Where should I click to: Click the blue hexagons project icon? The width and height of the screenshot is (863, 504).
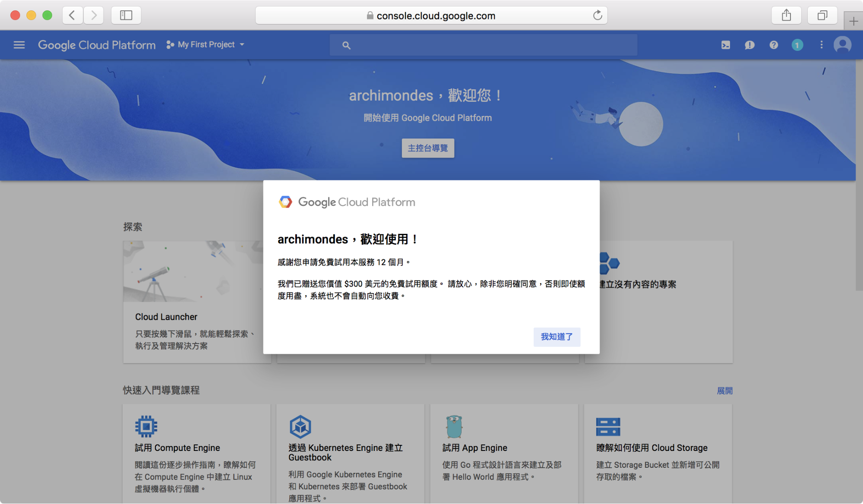pos(609,263)
